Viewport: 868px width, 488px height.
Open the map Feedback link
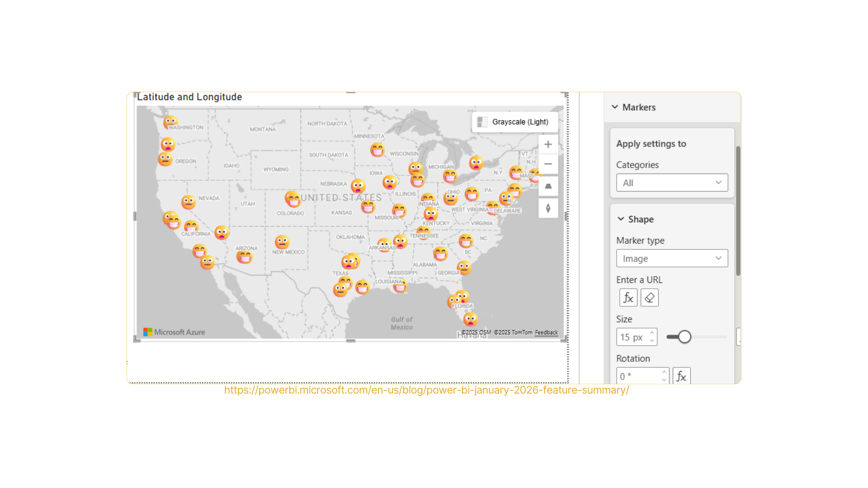point(546,333)
